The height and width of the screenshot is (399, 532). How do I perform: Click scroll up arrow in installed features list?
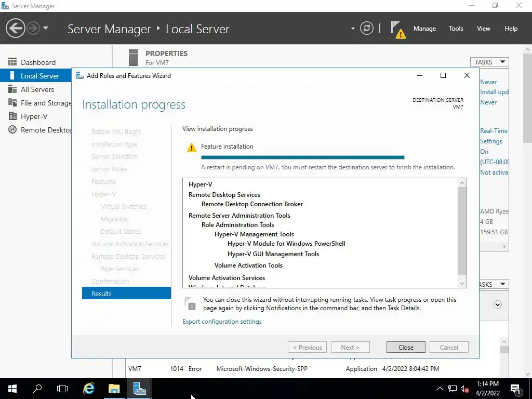tap(462, 183)
